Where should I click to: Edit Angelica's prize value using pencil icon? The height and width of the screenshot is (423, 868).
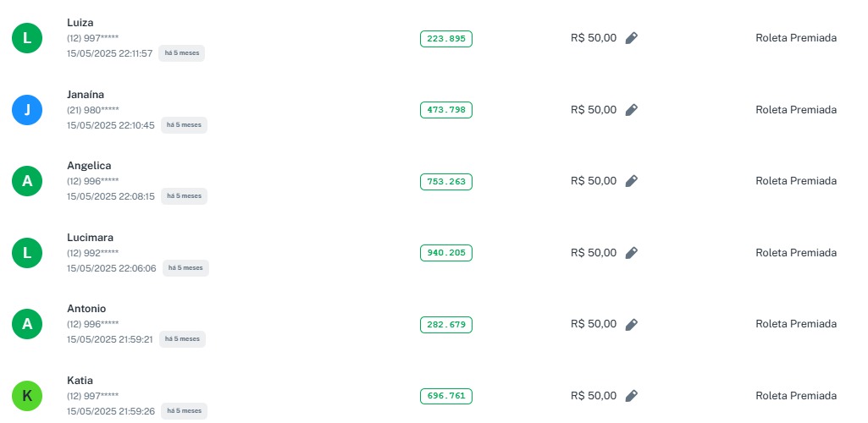pos(631,181)
